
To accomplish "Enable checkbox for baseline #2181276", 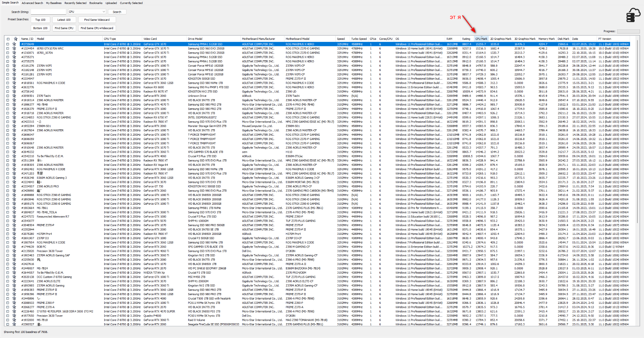I will 8,66.
